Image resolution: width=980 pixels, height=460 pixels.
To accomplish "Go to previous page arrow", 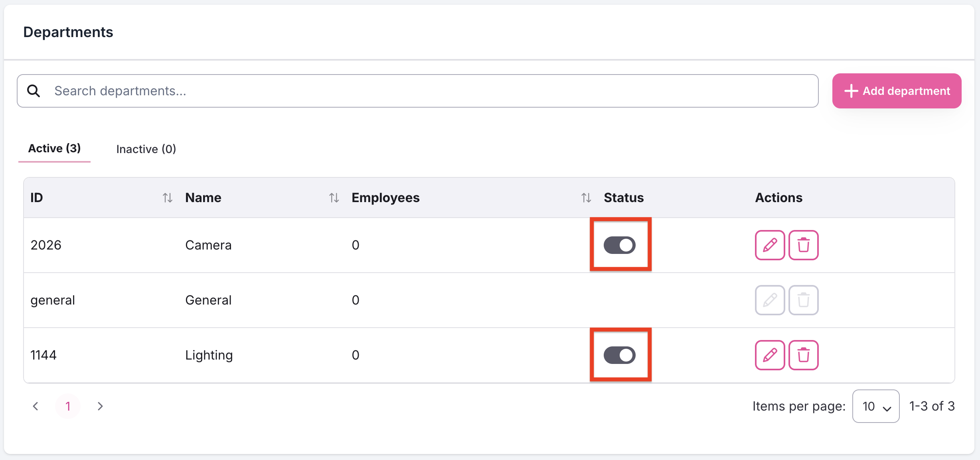I will coord(36,406).
